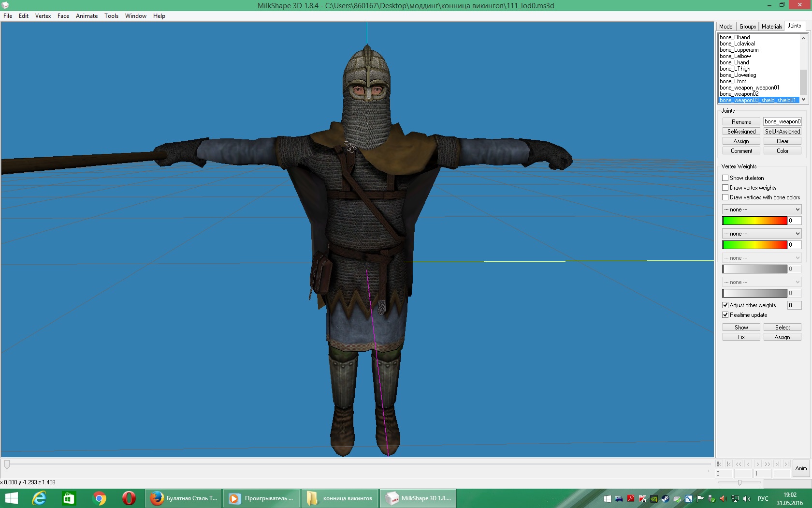The image size is (812, 508).
Task: Switch to the media player taskbar item
Action: tap(261, 498)
